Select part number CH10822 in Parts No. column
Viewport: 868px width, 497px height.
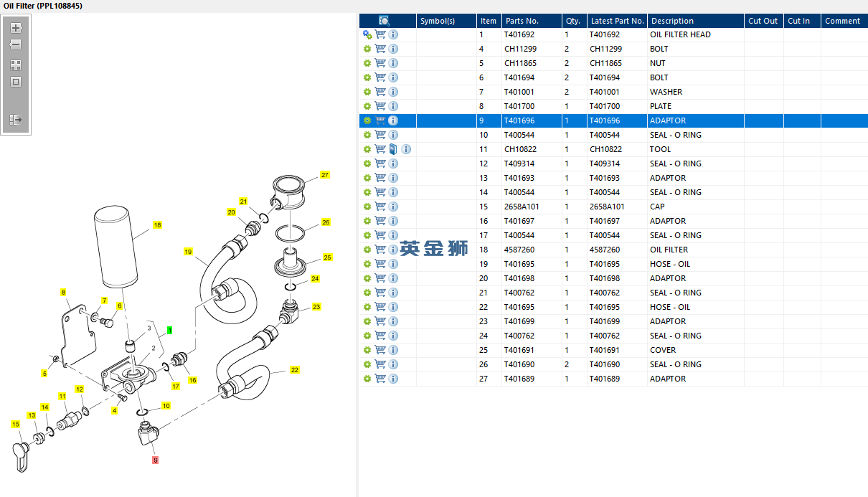(x=532, y=149)
